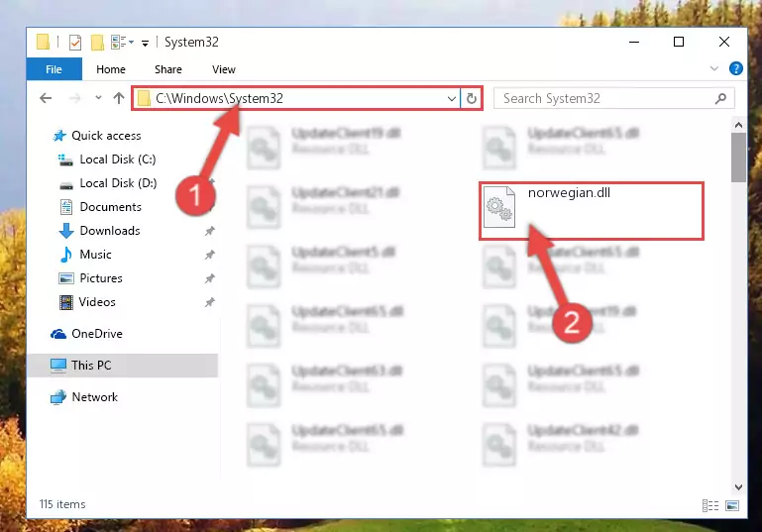Click the pin icon beside Downloads

coord(210,231)
